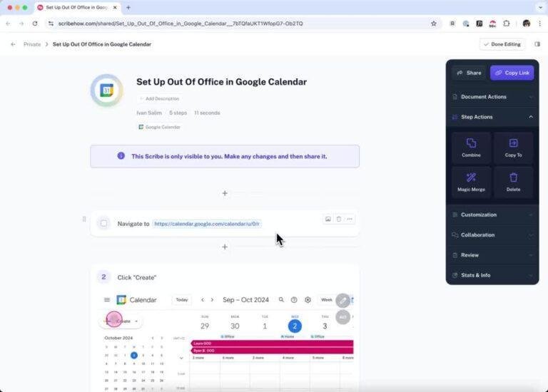
Task: Collapse the Step Actions section
Action: [x=492, y=117]
